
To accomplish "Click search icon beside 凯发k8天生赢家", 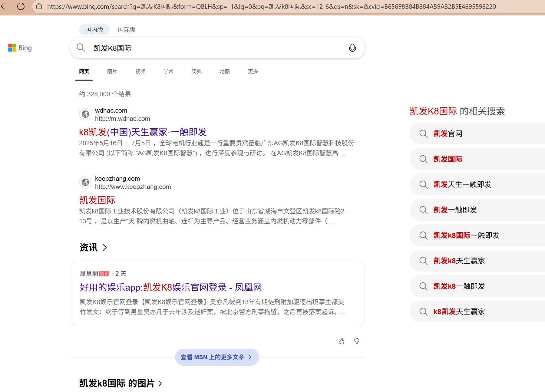I will (423, 261).
